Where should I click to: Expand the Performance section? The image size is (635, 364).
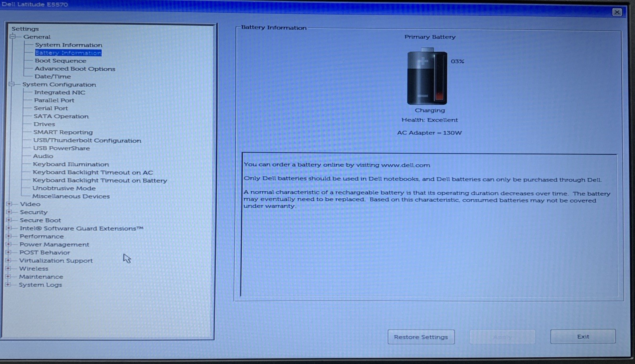tap(9, 236)
